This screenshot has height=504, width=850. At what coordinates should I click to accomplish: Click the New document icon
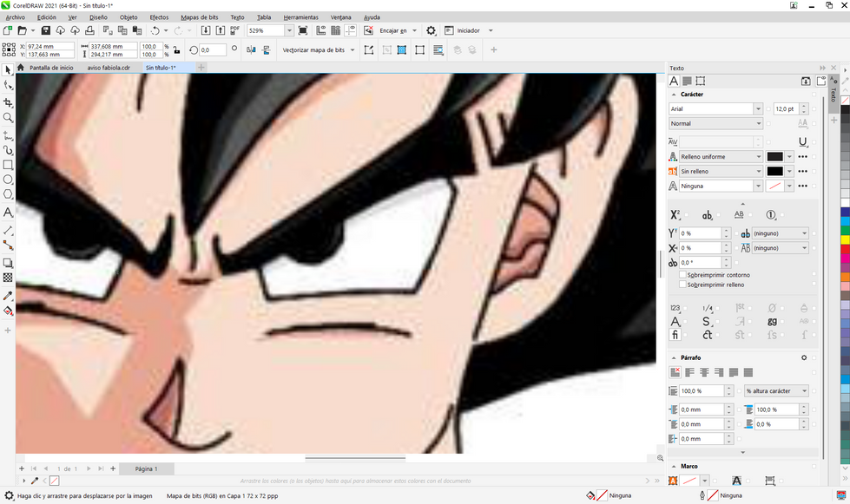click(8, 31)
